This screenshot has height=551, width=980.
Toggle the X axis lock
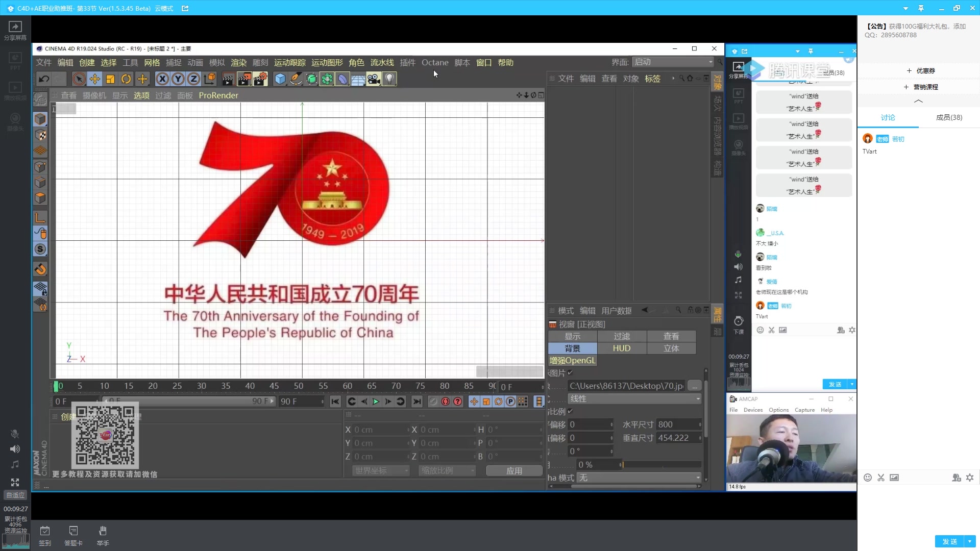pyautogui.click(x=162, y=79)
